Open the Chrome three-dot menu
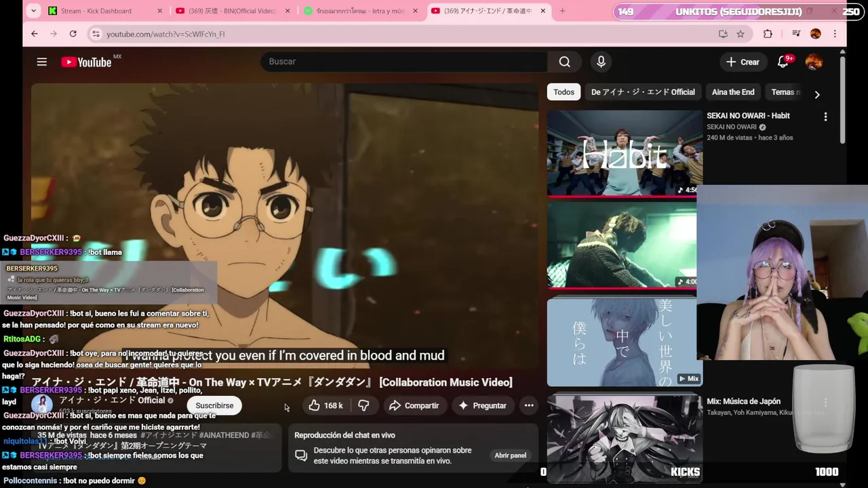 [x=835, y=34]
